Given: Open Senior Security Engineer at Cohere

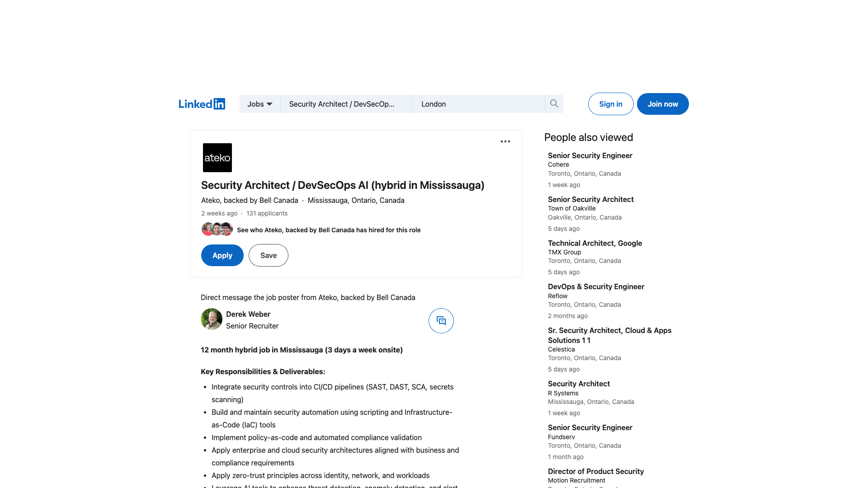Looking at the screenshot, I should pyautogui.click(x=590, y=155).
